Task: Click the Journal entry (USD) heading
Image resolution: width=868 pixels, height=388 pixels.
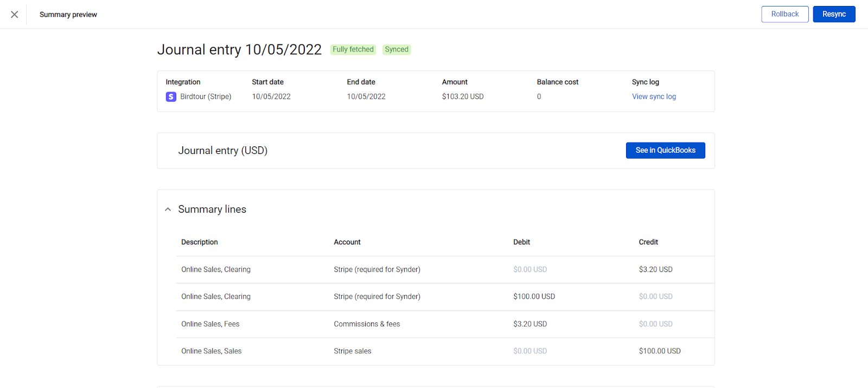Action: point(223,151)
